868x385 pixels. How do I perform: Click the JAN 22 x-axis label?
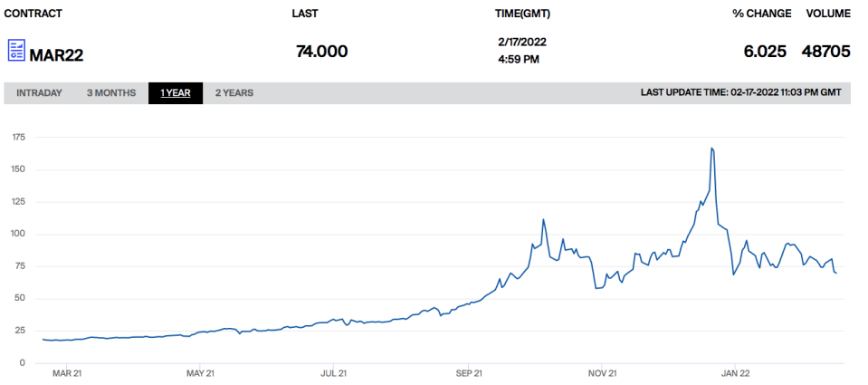[x=735, y=372]
